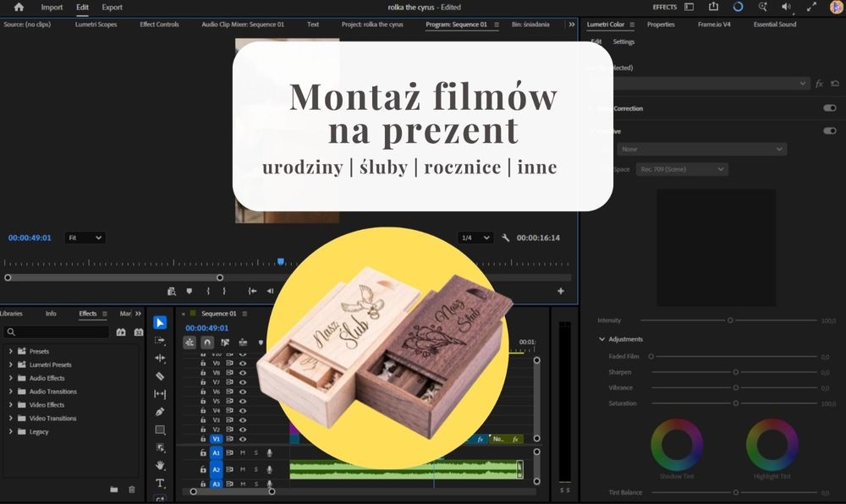The image size is (846, 504).
Task: Click the Lumetri fx bypass icon
Action: 820,84
